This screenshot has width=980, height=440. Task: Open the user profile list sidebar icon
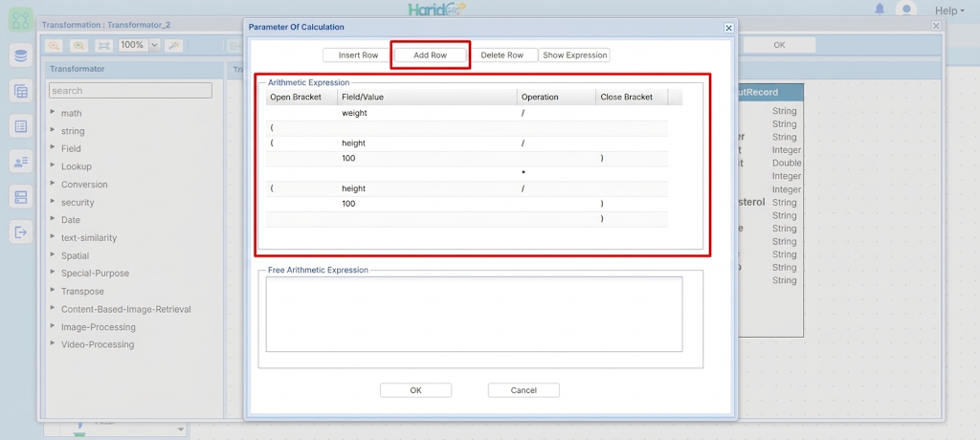[x=21, y=162]
